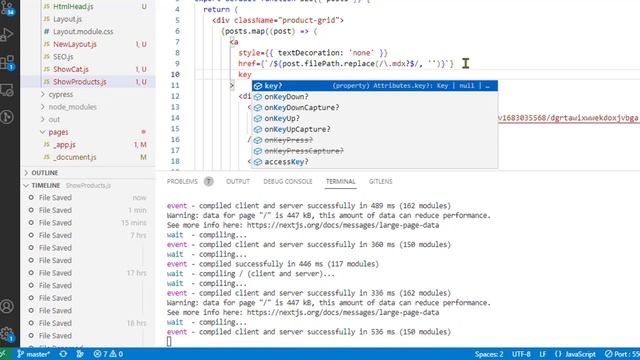Select the 'File Saved 17 hrs' timeline entry

pyautogui.click(x=88, y=273)
